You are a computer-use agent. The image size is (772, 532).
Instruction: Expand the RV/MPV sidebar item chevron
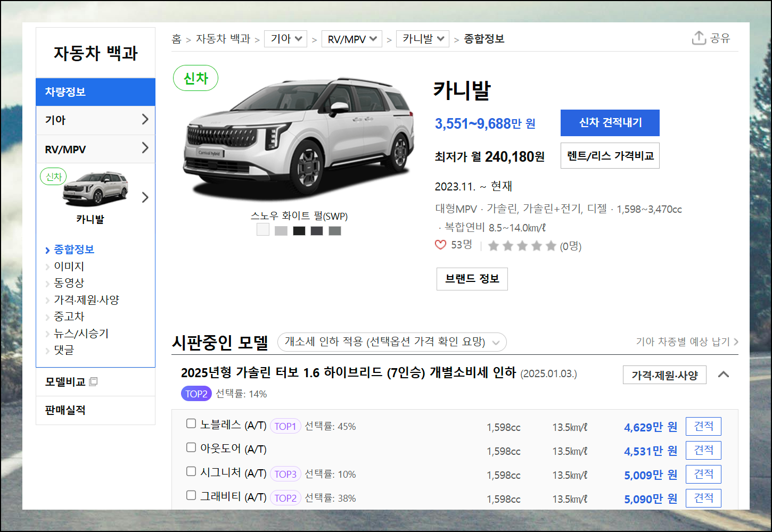pos(145,148)
